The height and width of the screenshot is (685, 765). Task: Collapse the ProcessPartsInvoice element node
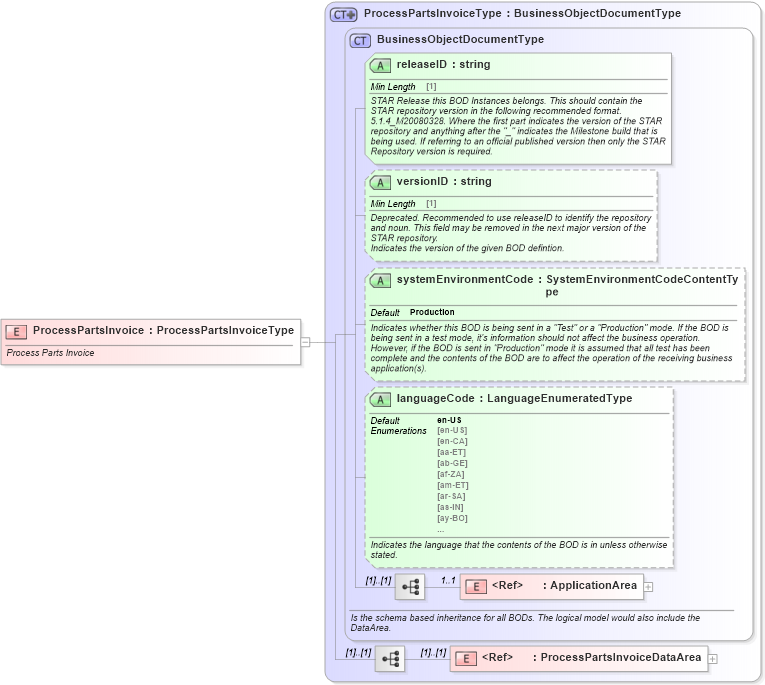(305, 342)
